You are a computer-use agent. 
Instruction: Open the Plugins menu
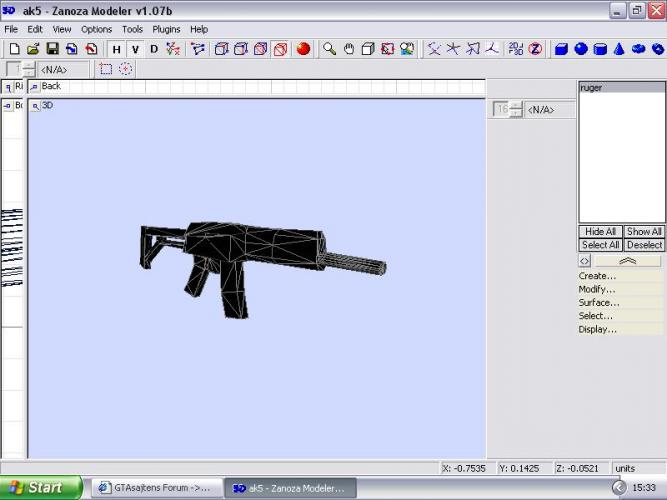pos(166,29)
